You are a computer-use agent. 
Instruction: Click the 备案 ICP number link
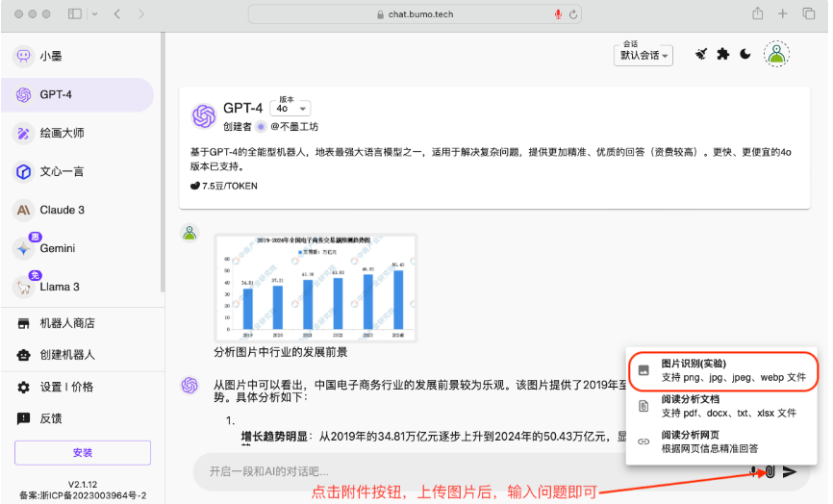point(83,495)
